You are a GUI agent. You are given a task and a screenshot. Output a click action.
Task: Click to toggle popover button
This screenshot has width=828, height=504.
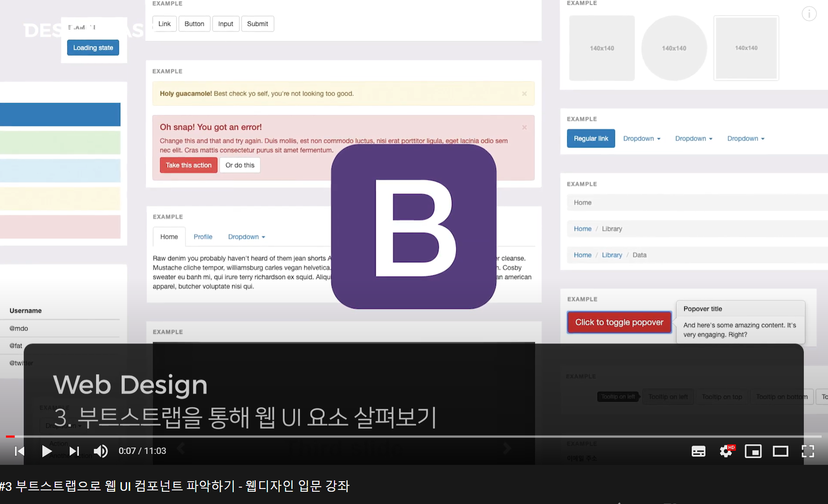coord(619,322)
